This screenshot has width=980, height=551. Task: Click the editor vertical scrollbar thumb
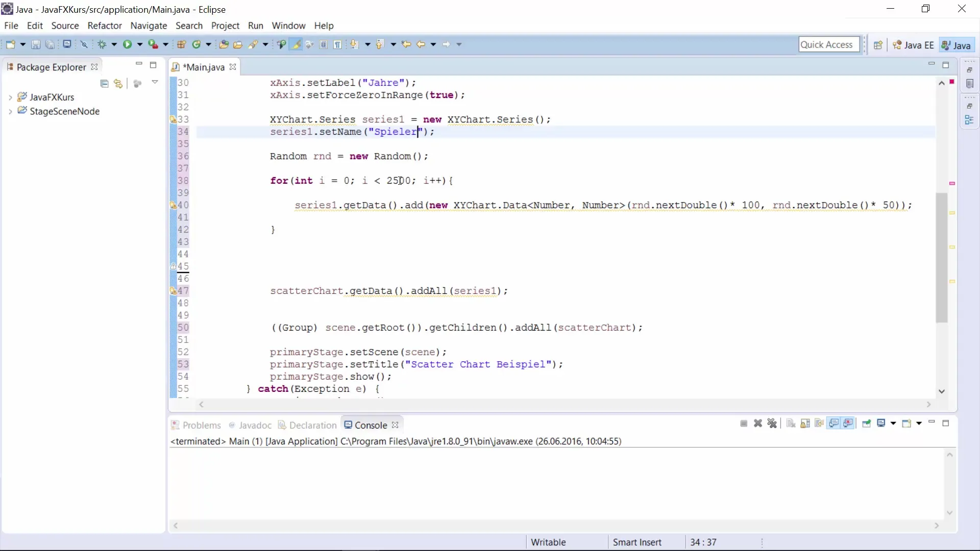[x=942, y=258]
